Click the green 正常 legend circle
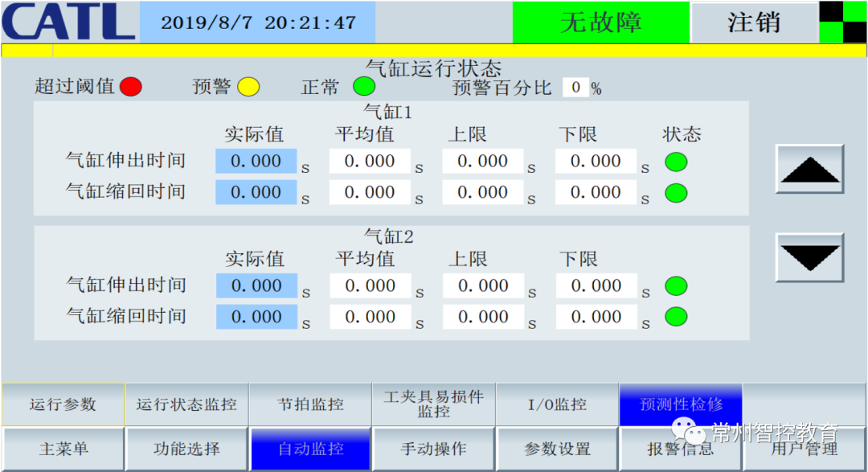 pos(364,86)
